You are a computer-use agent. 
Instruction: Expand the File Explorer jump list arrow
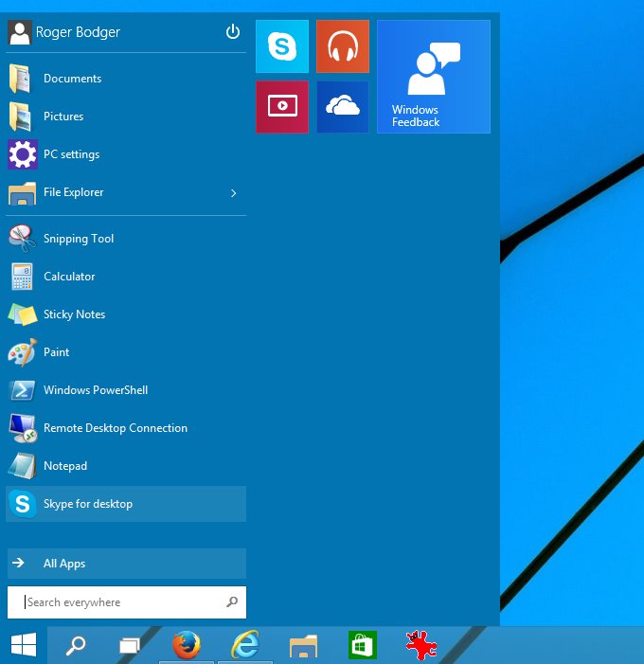point(234,193)
